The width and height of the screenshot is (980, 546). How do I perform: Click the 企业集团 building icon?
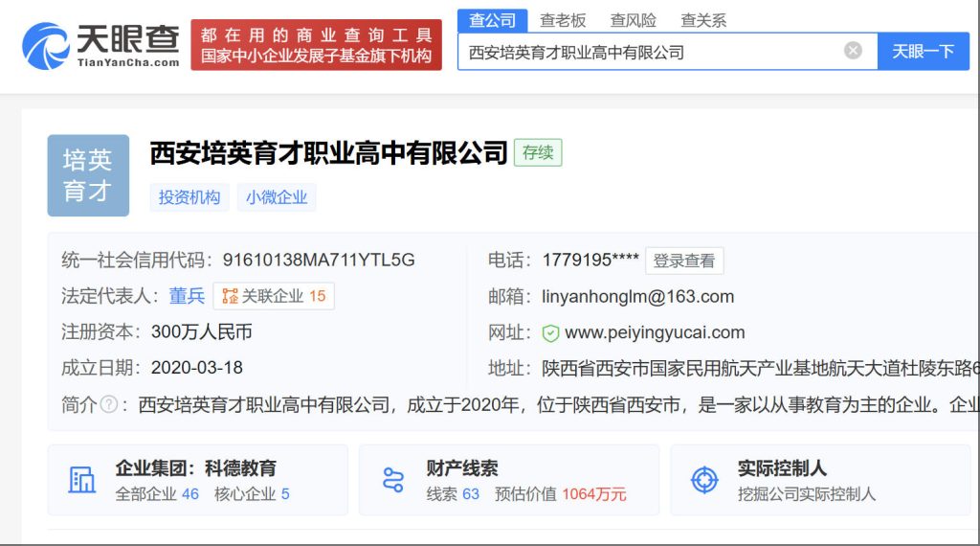82,480
